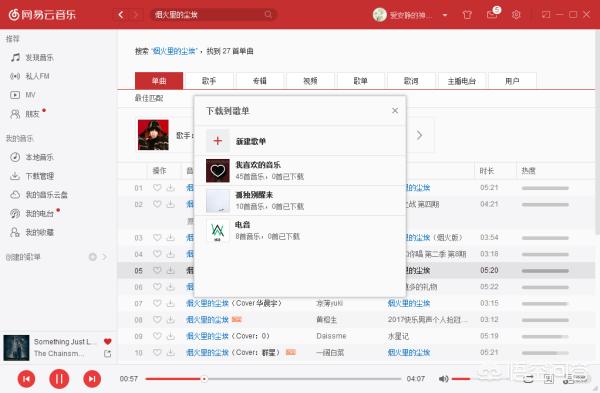The height and width of the screenshot is (393, 600).
Task: Close the 下载到歌单 dialog
Action: (x=395, y=111)
